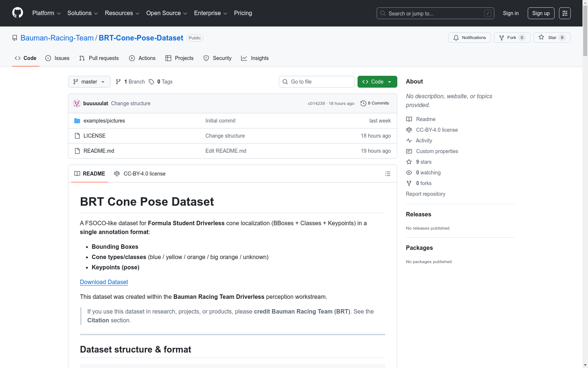
Task: Click the star icon in Star button
Action: coord(541,37)
